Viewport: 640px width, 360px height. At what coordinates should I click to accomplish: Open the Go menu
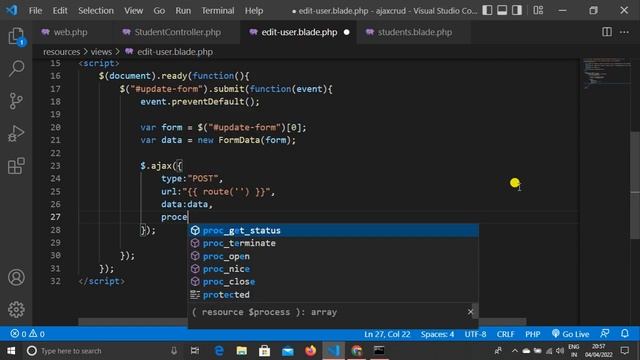pyautogui.click(x=159, y=11)
